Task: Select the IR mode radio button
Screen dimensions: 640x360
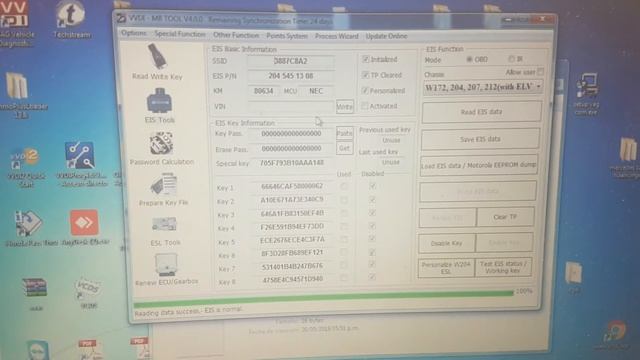Action: (511, 59)
